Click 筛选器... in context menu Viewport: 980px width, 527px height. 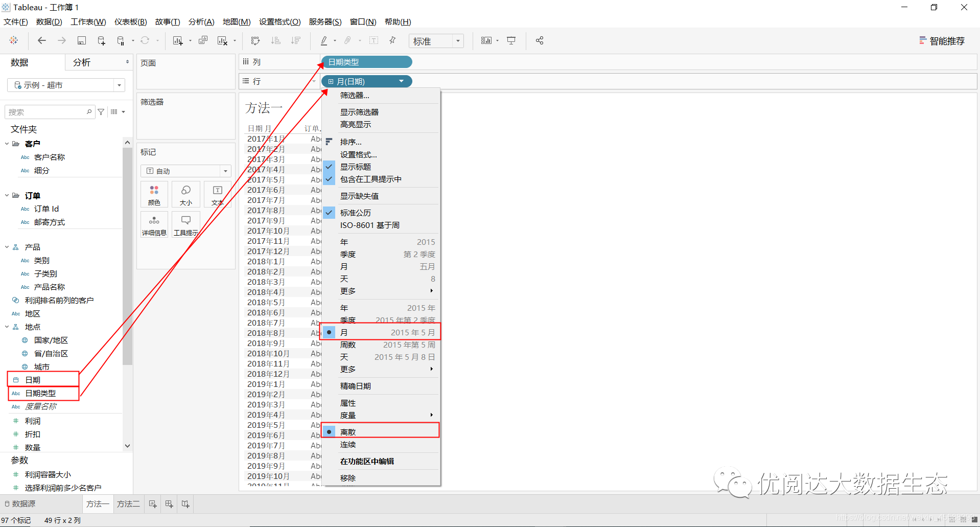pyautogui.click(x=381, y=96)
